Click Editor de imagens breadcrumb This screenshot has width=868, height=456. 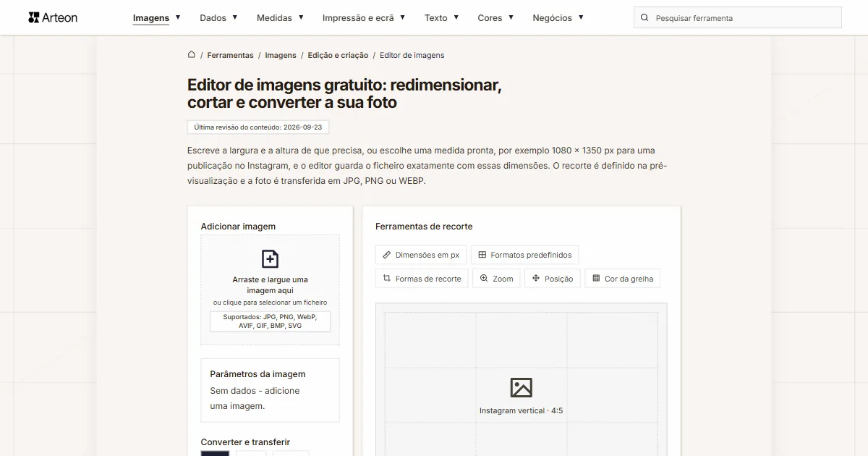(412, 55)
